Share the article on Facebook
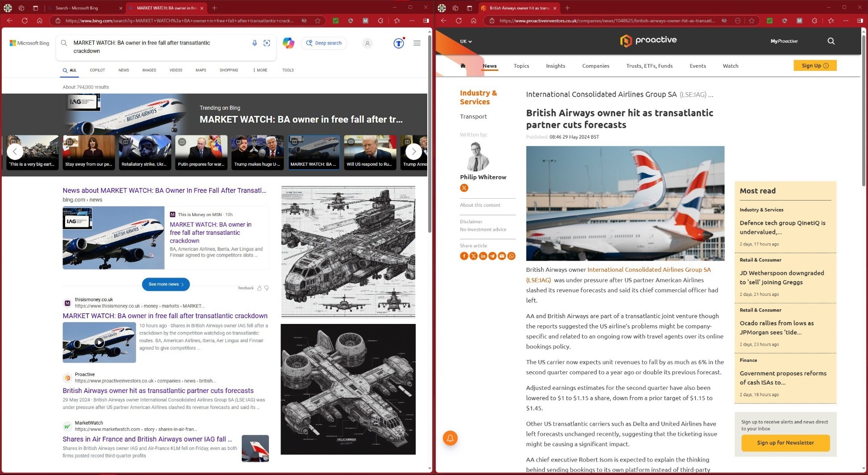Viewport: 868px width, 475px height. pos(464,256)
